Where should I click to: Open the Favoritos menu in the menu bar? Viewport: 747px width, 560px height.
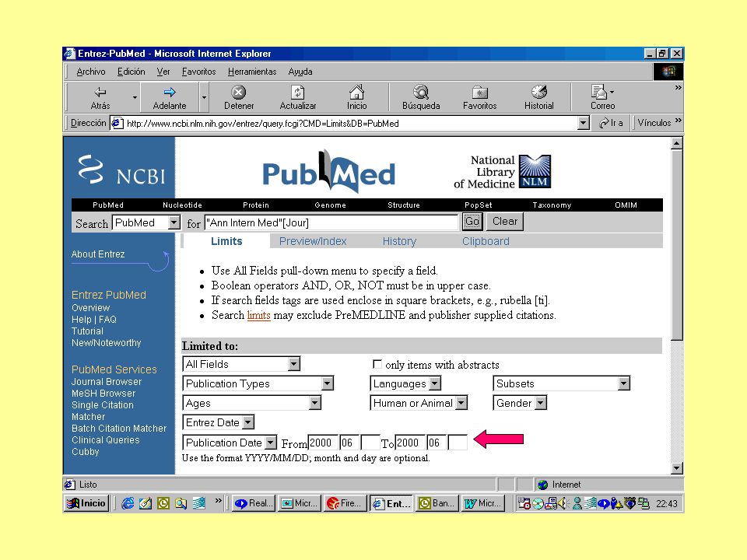[x=198, y=72]
